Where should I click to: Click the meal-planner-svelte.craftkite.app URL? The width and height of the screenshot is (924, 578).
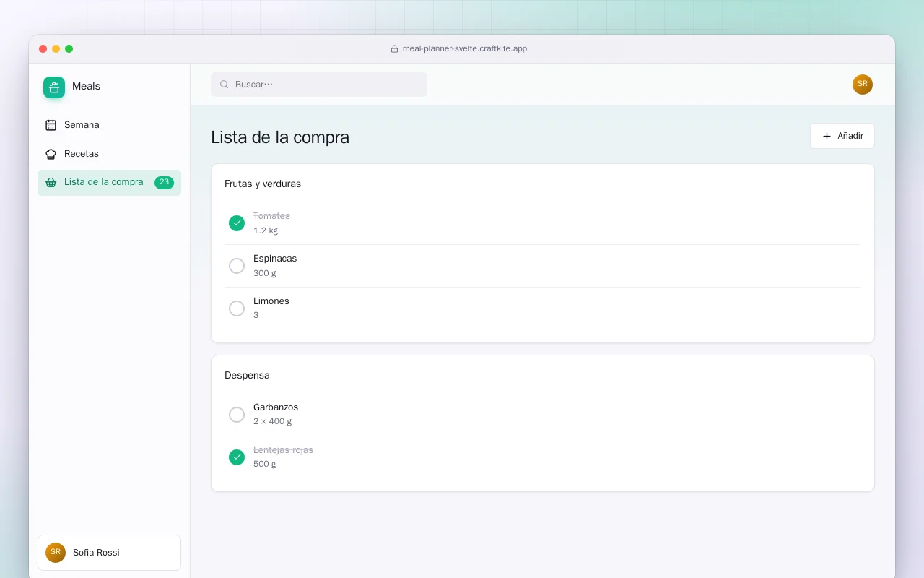pyautogui.click(x=465, y=49)
